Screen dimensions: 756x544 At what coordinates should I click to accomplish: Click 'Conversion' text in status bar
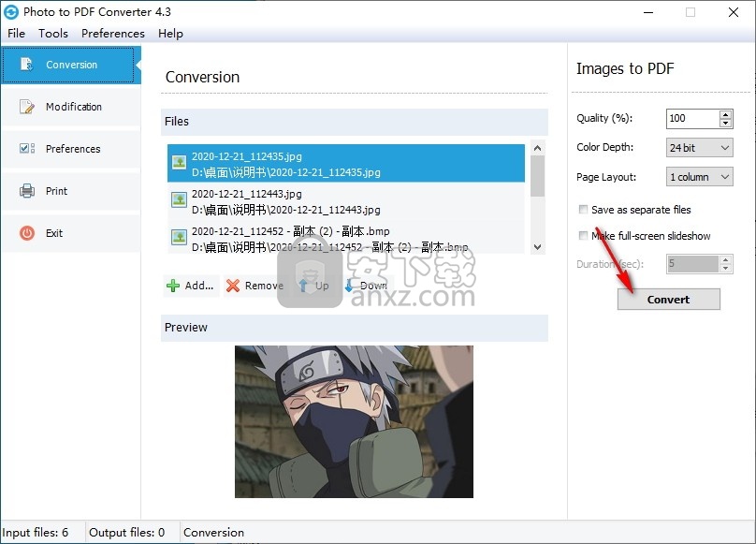(x=213, y=533)
